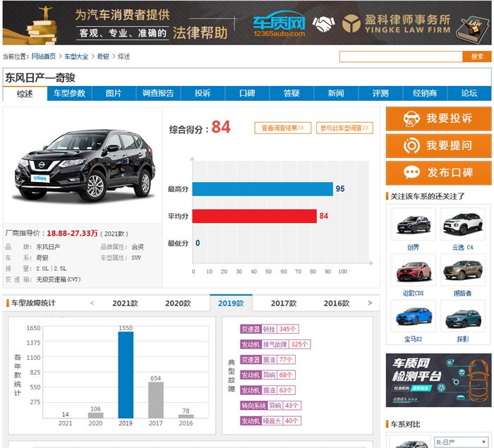
Task: Click the circular icon on 我要提问 button
Action: (x=411, y=145)
